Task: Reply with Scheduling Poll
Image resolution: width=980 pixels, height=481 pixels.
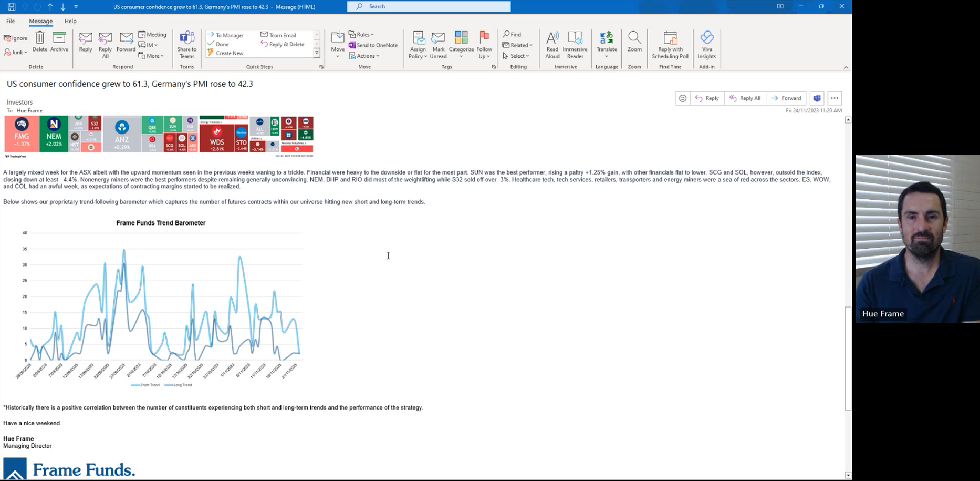Action: click(670, 45)
